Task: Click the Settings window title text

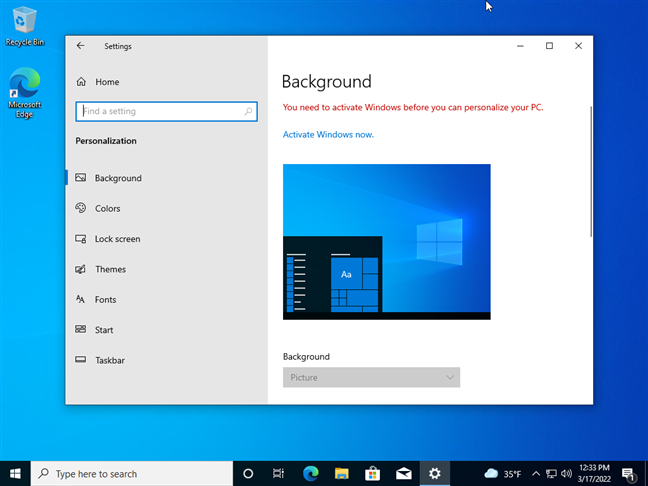Action: 118,46
